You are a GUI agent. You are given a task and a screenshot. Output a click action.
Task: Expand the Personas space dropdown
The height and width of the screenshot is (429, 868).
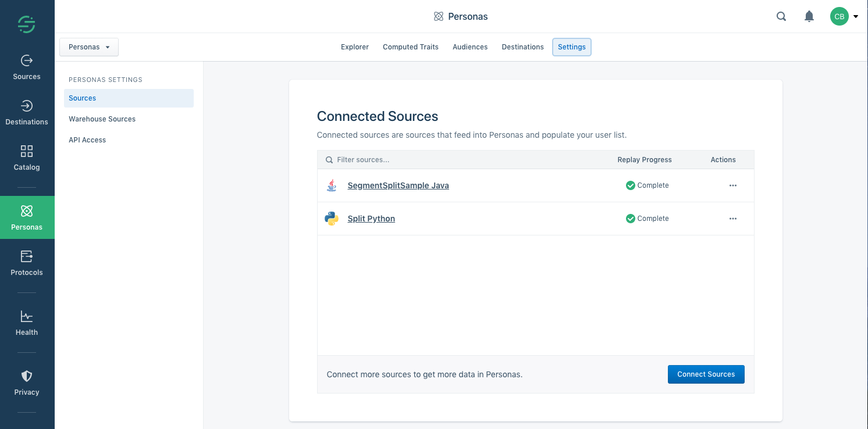pos(89,47)
